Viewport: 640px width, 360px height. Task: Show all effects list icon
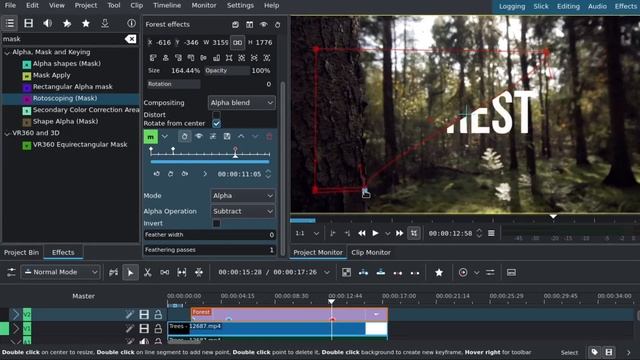(x=10, y=23)
